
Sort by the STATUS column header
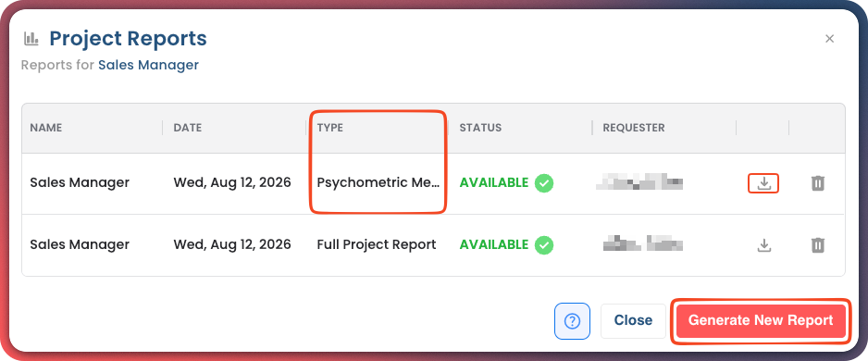click(x=480, y=128)
